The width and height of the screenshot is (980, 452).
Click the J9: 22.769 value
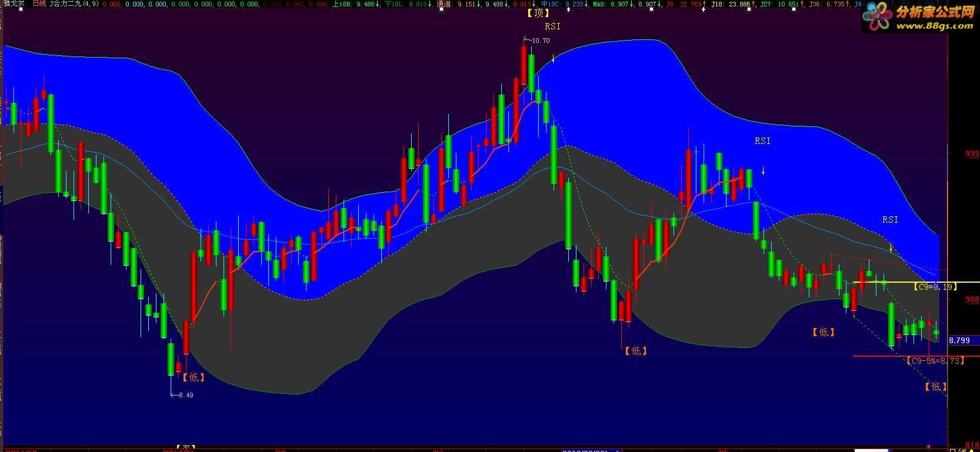(x=687, y=4)
